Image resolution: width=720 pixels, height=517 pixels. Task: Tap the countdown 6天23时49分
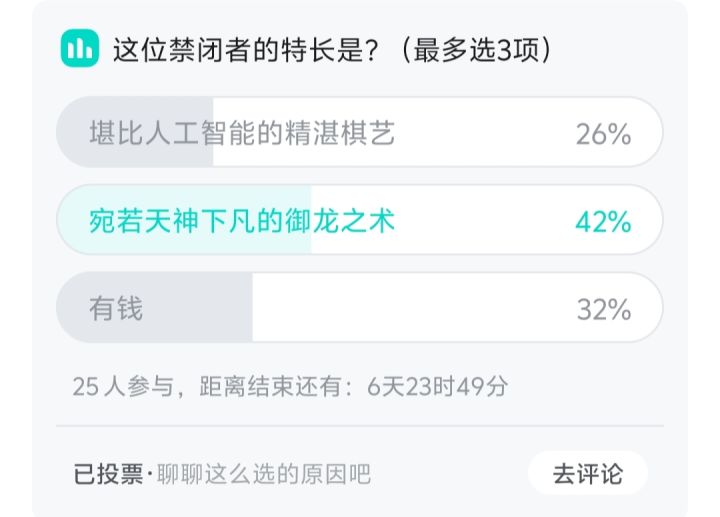click(x=438, y=386)
